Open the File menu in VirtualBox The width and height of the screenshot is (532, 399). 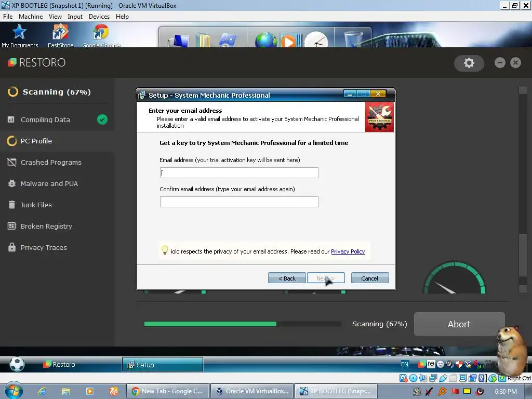click(x=7, y=16)
